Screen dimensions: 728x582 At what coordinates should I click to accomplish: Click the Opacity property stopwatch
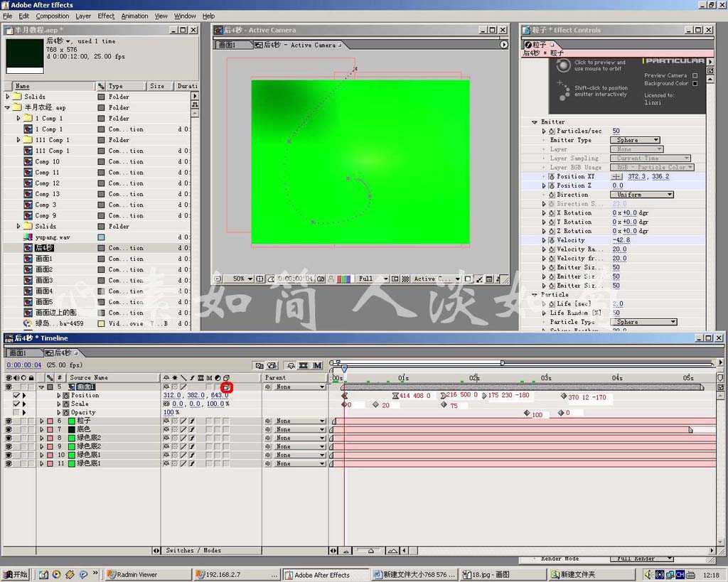tap(66, 412)
